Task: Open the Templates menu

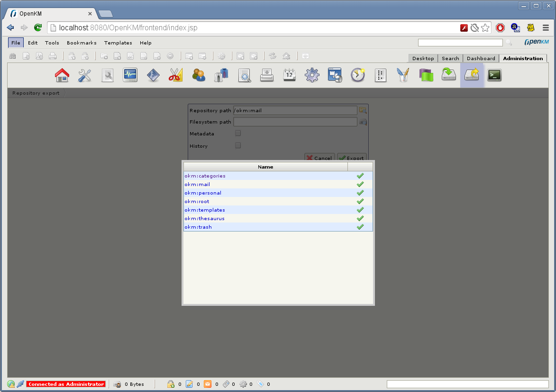Action: pos(118,43)
